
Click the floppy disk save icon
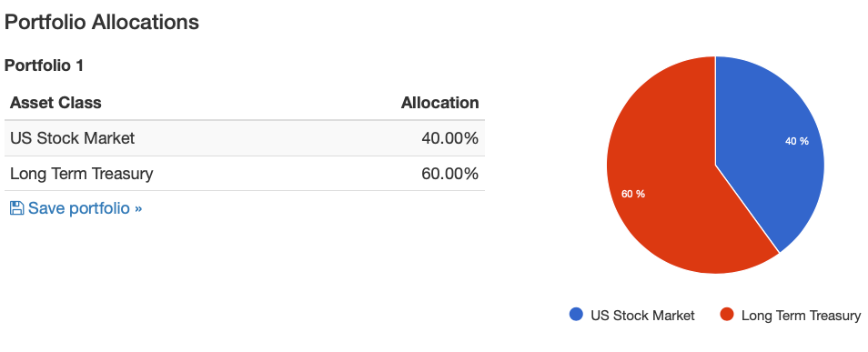click(x=16, y=208)
